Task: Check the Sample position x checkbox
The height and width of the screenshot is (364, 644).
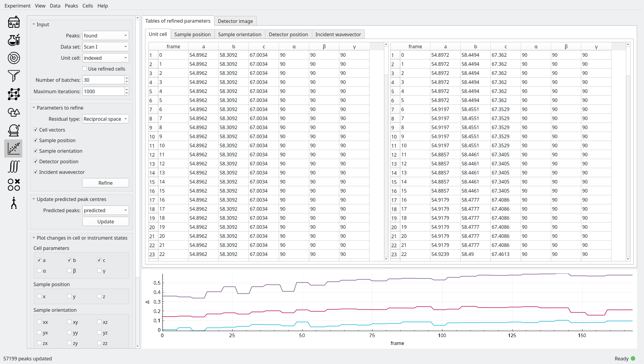Action: (39, 296)
